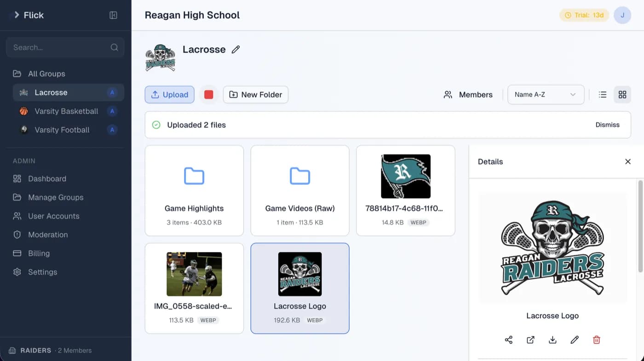Image resolution: width=644 pixels, height=361 pixels.
Task: Open Lacrosse Logo in a new tab
Action: tap(530, 340)
